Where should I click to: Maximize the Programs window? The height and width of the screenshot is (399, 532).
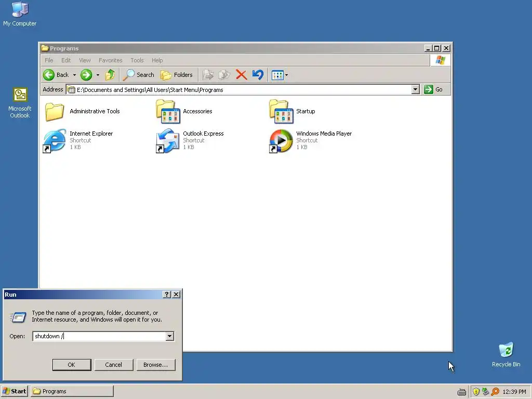(x=437, y=48)
